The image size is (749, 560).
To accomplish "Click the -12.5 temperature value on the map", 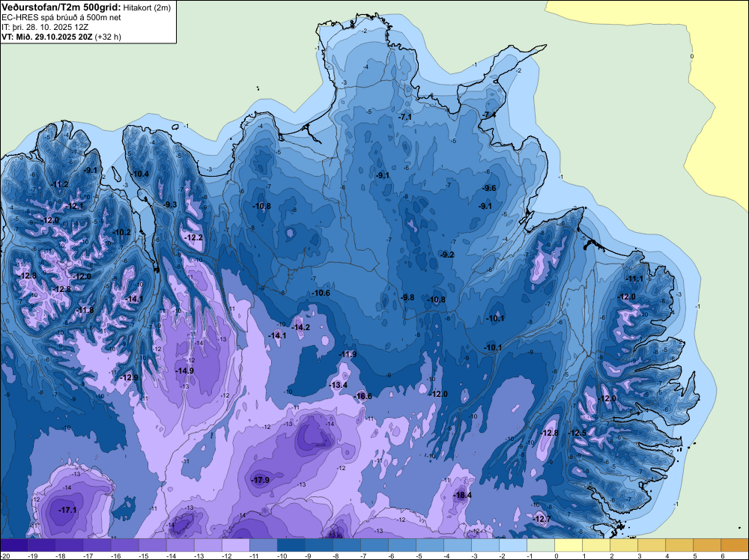I will pos(577,433).
